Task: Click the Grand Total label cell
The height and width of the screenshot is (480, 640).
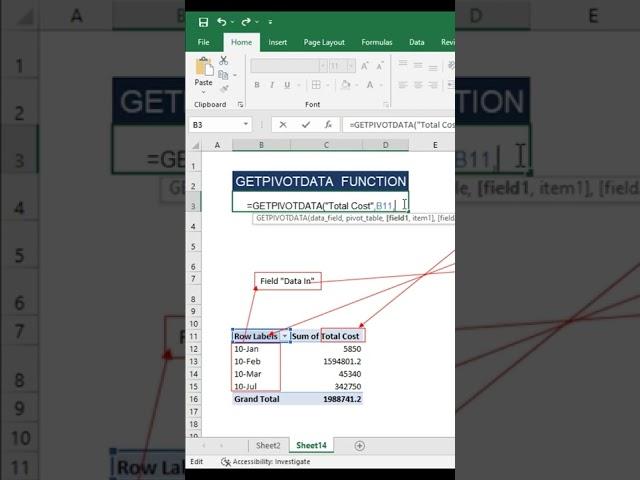Action: click(x=257, y=399)
